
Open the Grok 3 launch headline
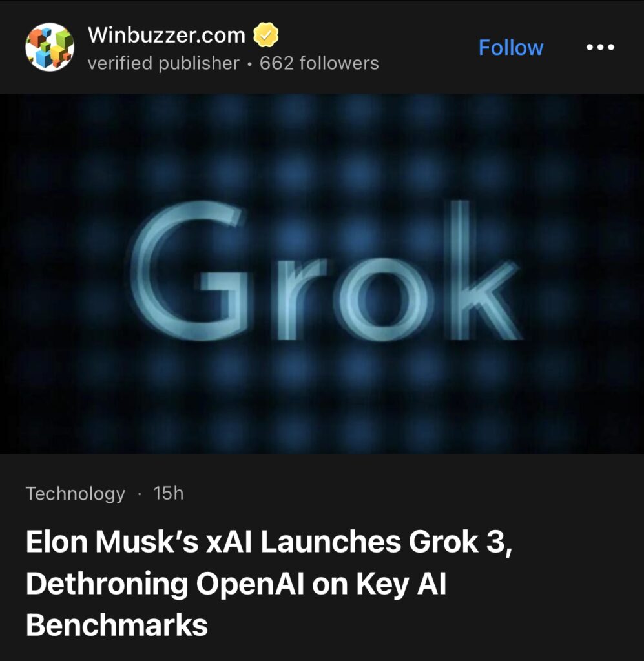(269, 583)
